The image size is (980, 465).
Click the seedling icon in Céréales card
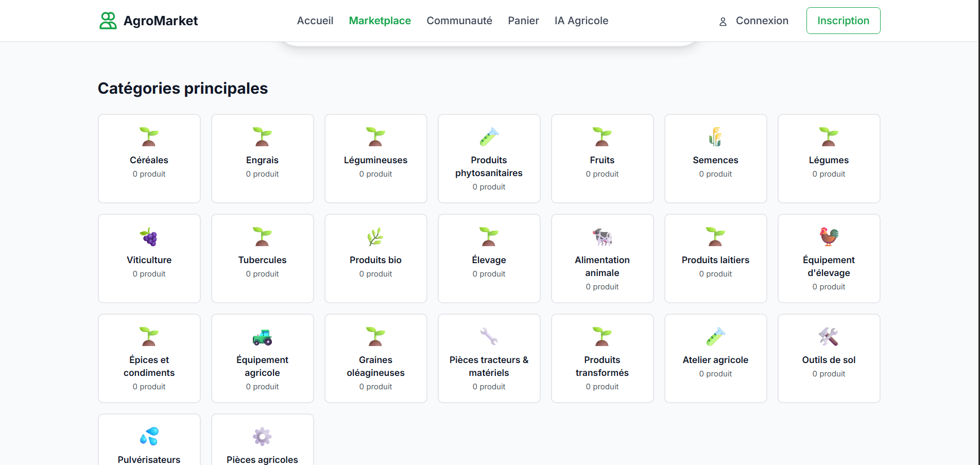[149, 137]
